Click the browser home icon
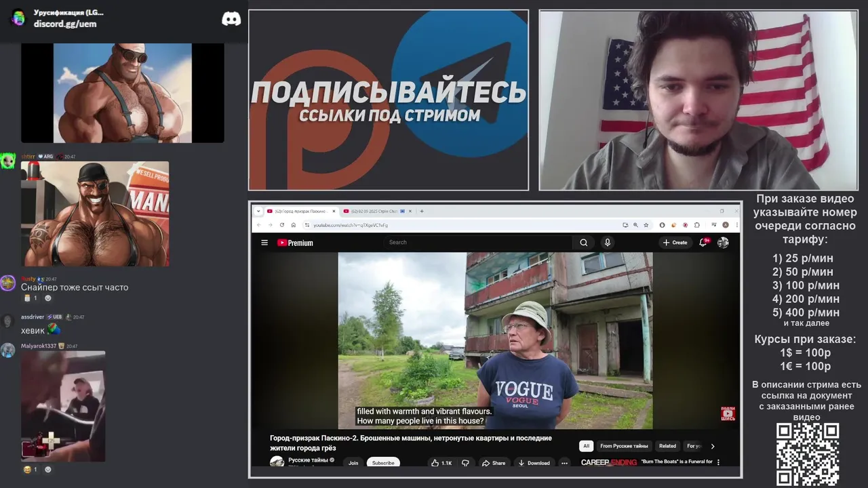The image size is (868, 488). [293, 225]
